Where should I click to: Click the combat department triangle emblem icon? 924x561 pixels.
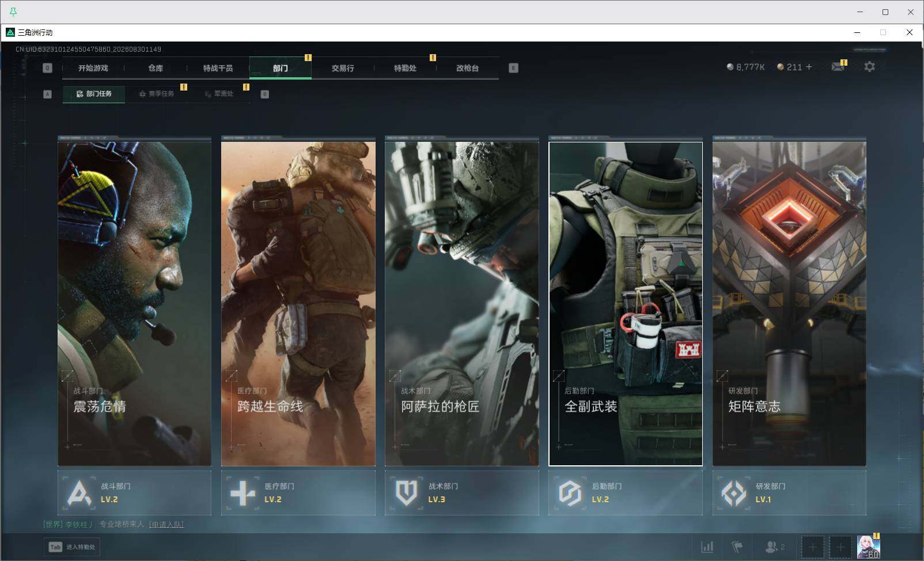79,494
